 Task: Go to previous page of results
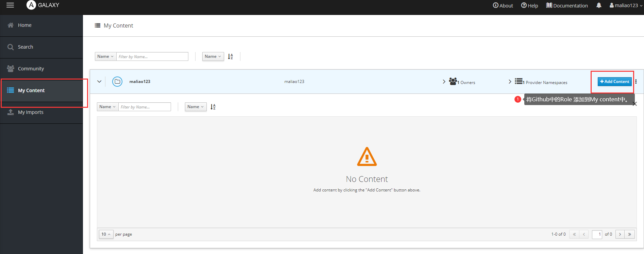point(584,234)
